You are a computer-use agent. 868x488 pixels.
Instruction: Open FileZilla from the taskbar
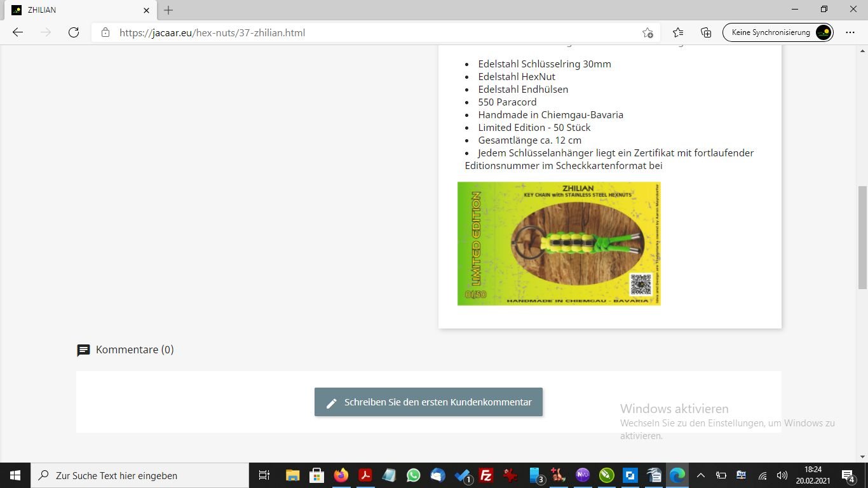pyautogui.click(x=486, y=475)
